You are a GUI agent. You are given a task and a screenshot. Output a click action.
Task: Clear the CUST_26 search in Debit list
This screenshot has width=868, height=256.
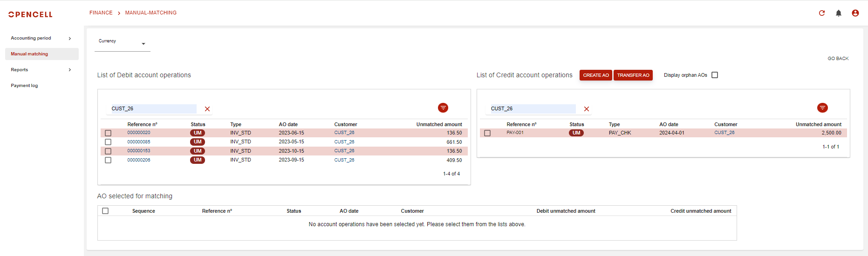[x=207, y=109]
